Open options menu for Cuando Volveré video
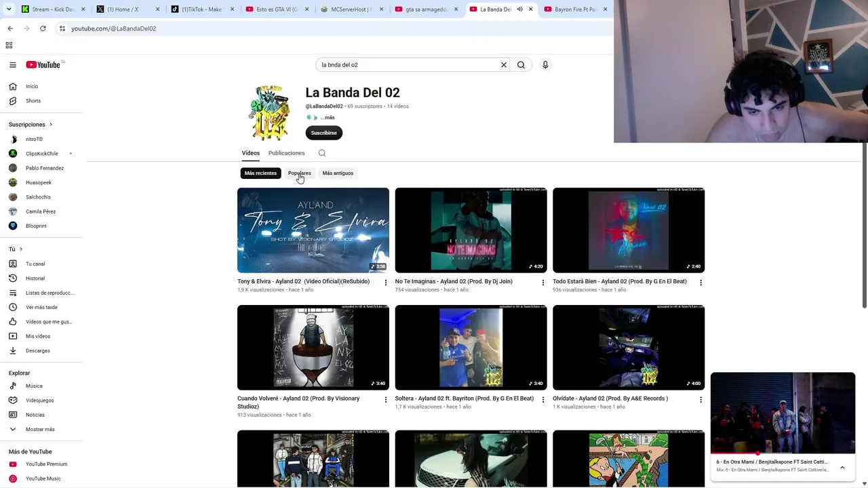This screenshot has width=868, height=488. [386, 400]
